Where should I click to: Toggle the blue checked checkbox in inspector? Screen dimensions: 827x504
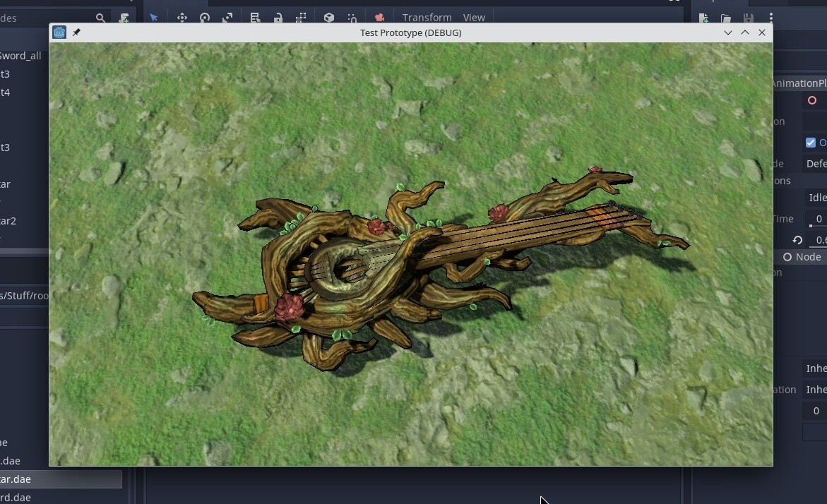tap(811, 143)
